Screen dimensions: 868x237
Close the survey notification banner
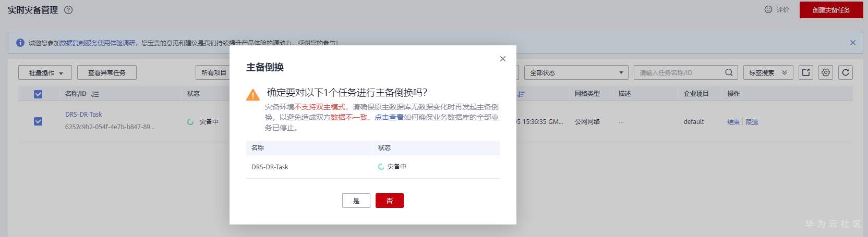[853, 43]
